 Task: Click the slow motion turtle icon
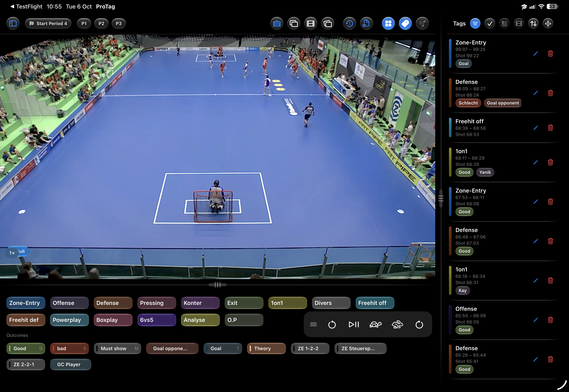375,325
